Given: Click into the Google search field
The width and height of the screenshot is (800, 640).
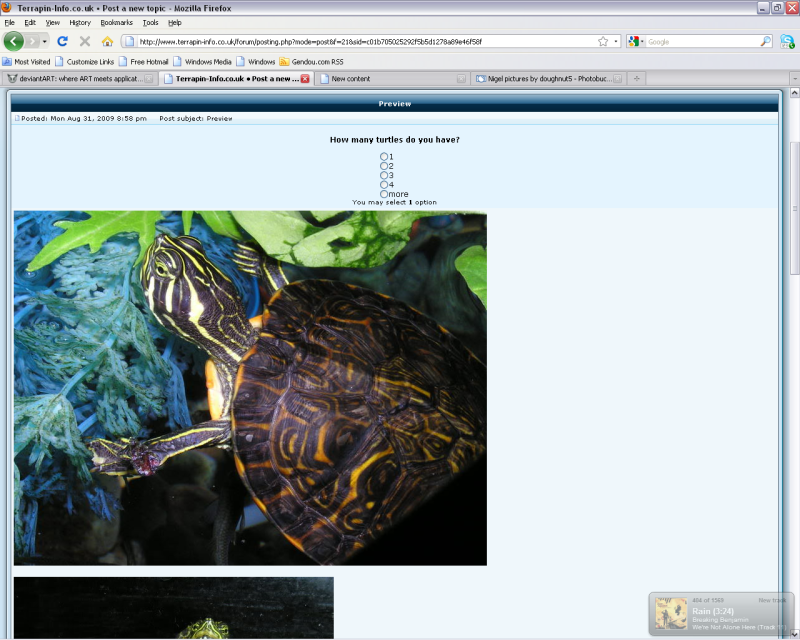Looking at the screenshot, I should [703, 42].
